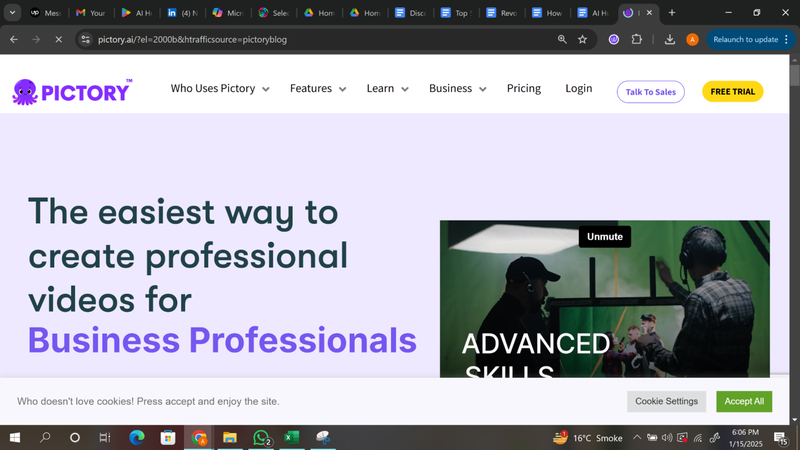Open the zoom magnifier icon in address bar
Viewport: 800px width, 450px height.
562,39
